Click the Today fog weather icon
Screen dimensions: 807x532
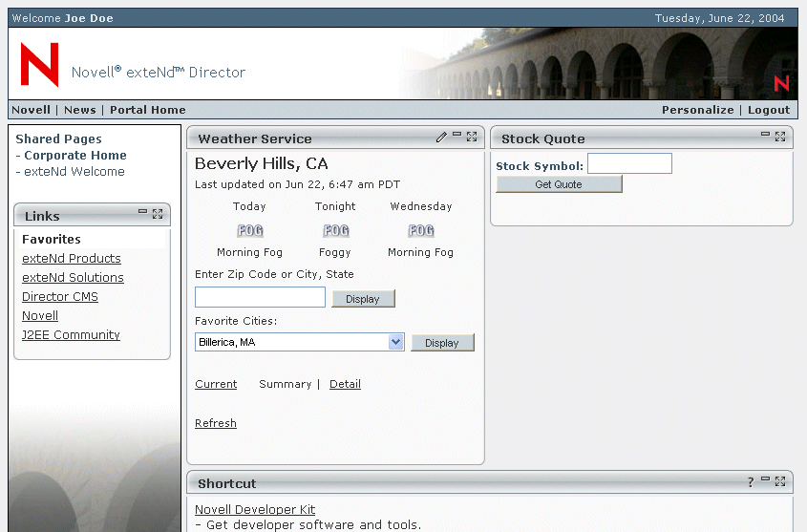[x=250, y=230]
